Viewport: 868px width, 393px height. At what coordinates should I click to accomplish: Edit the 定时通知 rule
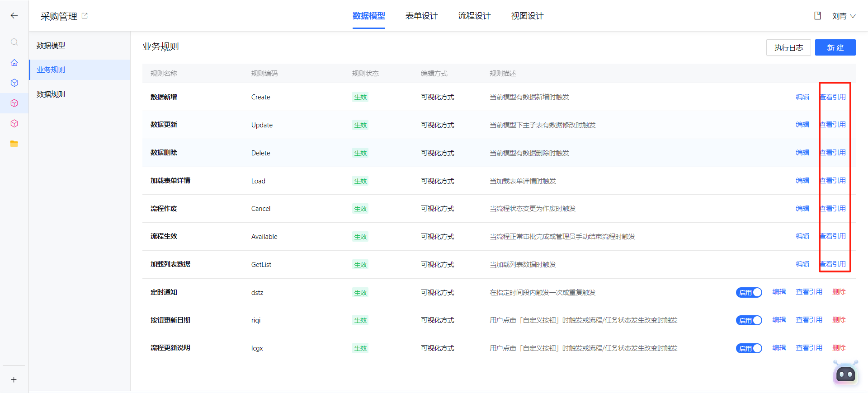779,292
